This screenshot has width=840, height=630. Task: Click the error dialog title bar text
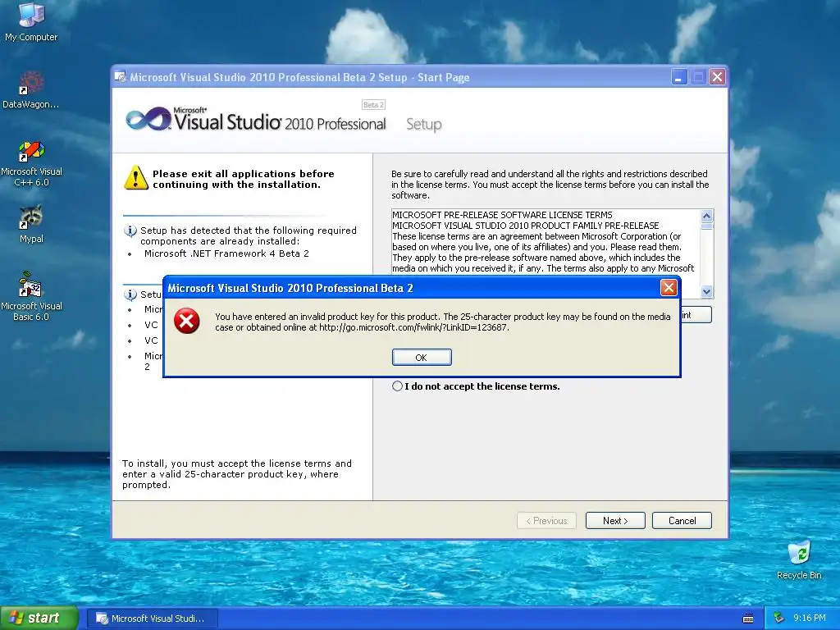click(290, 288)
